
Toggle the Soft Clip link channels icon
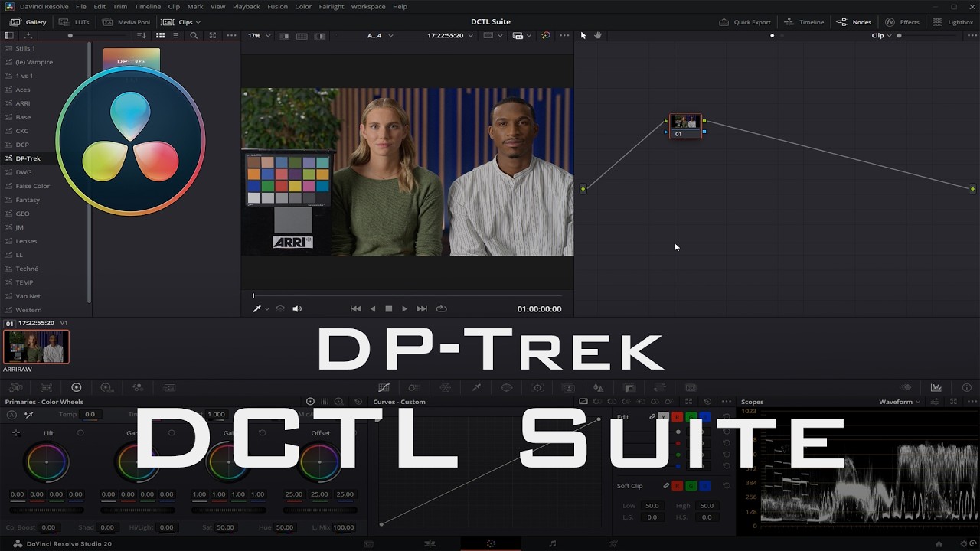pos(665,486)
